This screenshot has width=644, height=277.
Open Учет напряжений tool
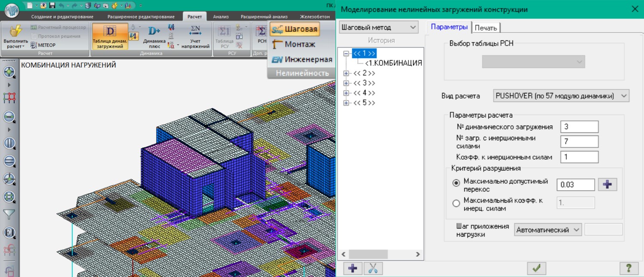coord(195,37)
